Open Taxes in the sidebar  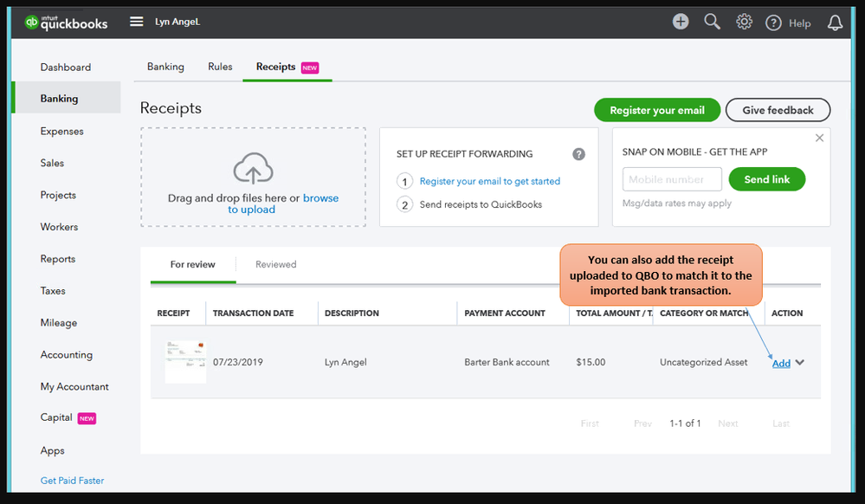point(53,291)
